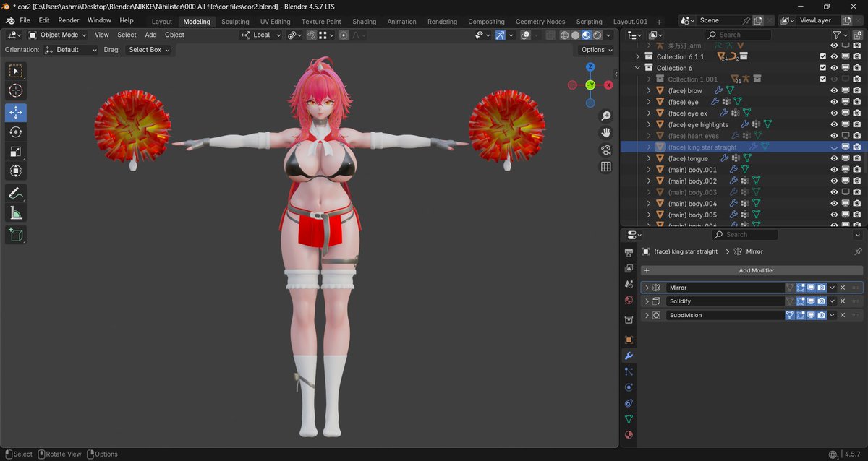Screen dimensions: 868x461
Task: Switch to the UV Editing workspace tab
Action: pos(275,21)
